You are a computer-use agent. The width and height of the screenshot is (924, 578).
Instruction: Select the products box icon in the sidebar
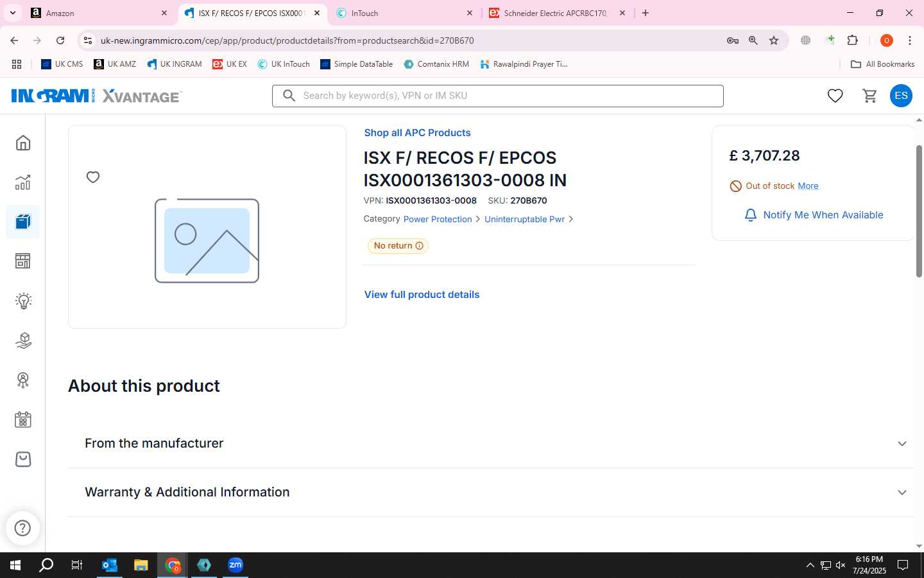pos(23,222)
